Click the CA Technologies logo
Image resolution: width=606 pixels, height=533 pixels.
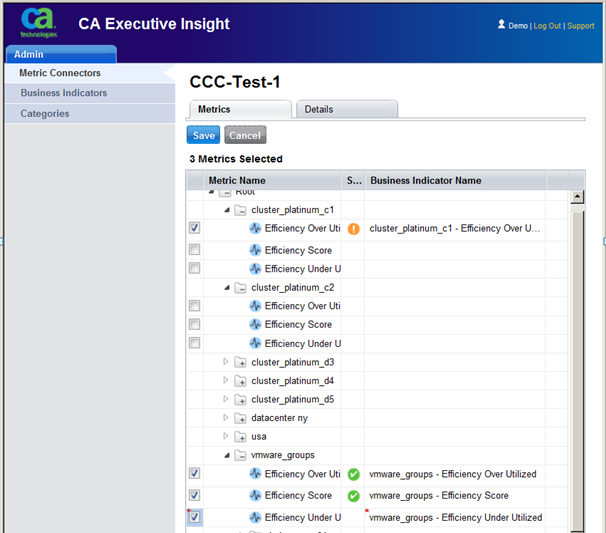(x=39, y=23)
